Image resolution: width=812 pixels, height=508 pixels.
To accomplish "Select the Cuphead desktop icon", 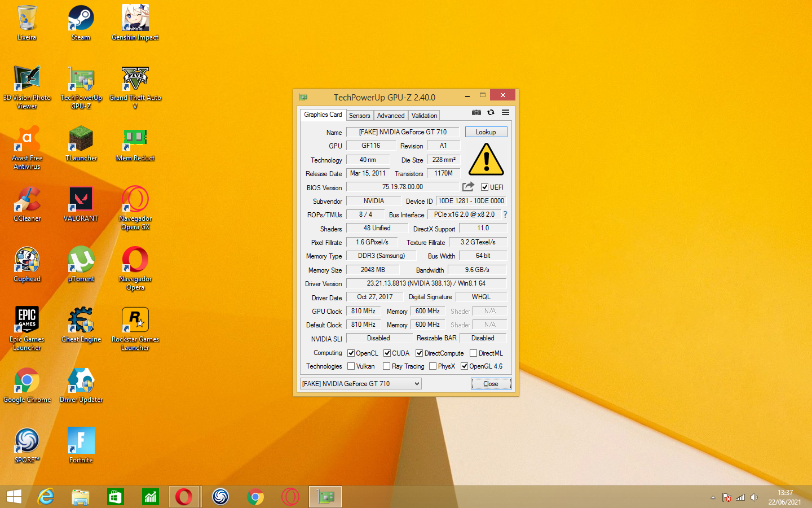I will 27,265.
